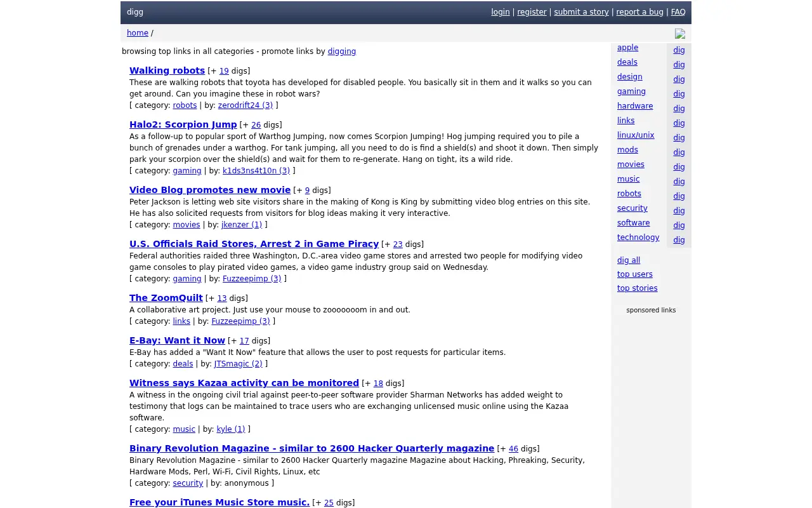The height and width of the screenshot is (508, 812).
Task: Open the report a bug link
Action: point(639,12)
